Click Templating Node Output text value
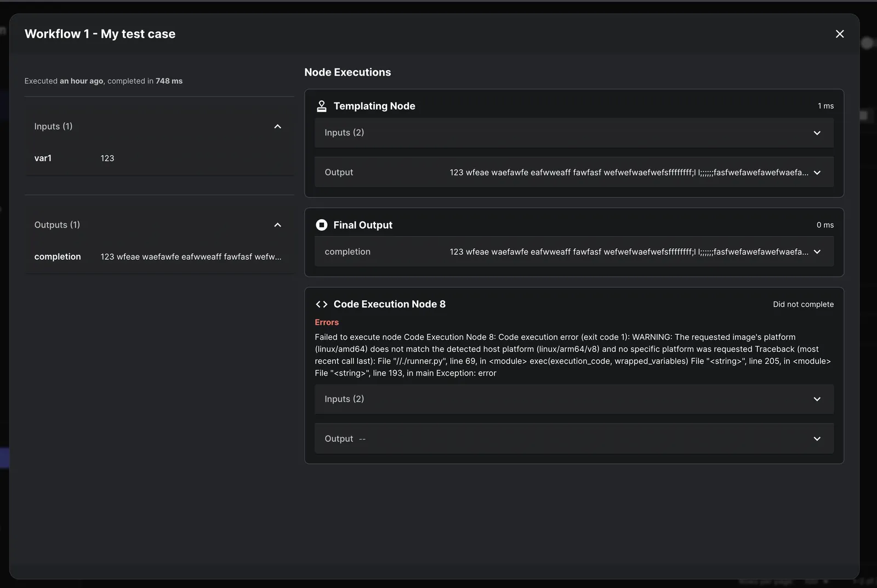Viewport: 877px width, 588px height. click(x=629, y=173)
